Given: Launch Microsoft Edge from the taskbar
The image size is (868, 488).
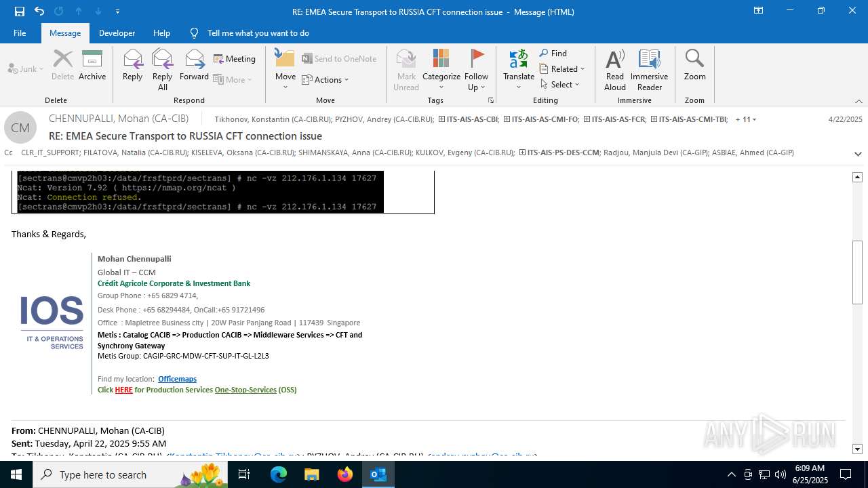Looking at the screenshot, I should coord(279,474).
